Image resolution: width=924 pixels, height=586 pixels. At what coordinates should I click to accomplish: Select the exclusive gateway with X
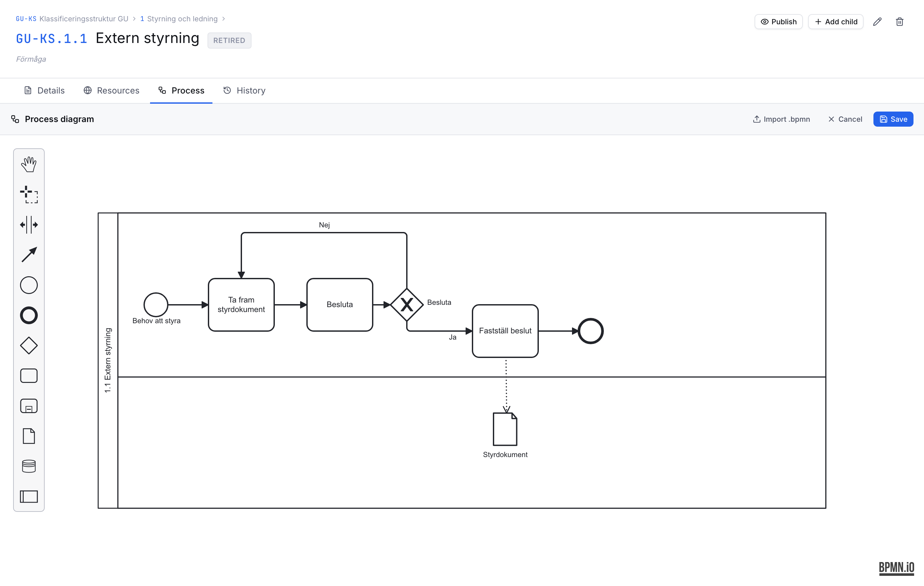pyautogui.click(x=407, y=305)
